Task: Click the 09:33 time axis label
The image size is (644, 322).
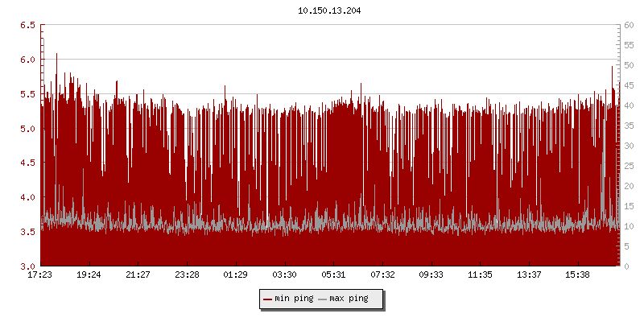Action: pyautogui.click(x=431, y=275)
